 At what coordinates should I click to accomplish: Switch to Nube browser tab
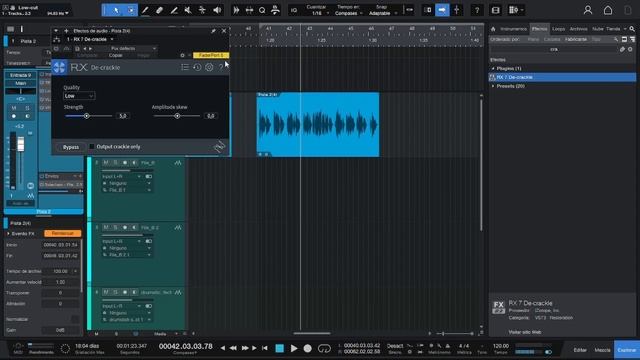coord(598,29)
